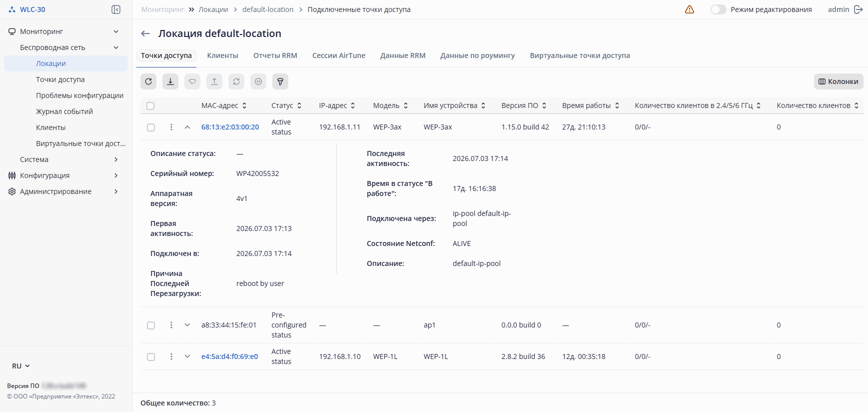Open the RU language dropdown

[x=21, y=366]
